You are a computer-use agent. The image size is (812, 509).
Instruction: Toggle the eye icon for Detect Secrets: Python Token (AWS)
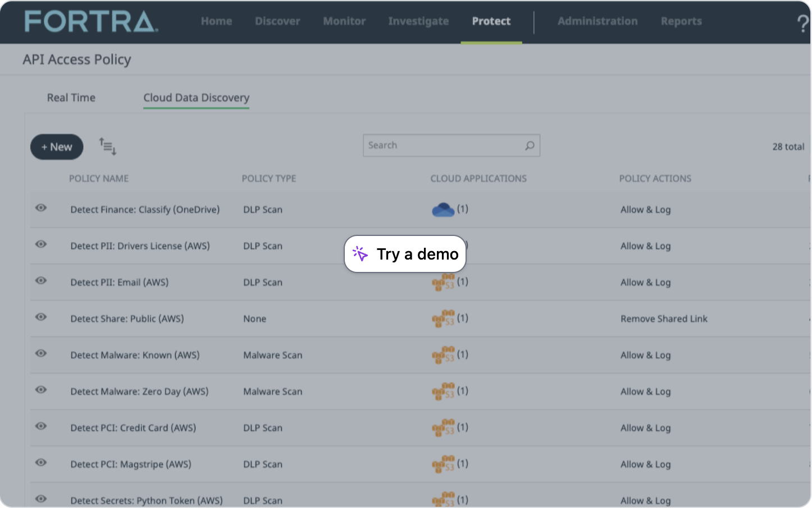click(41, 499)
